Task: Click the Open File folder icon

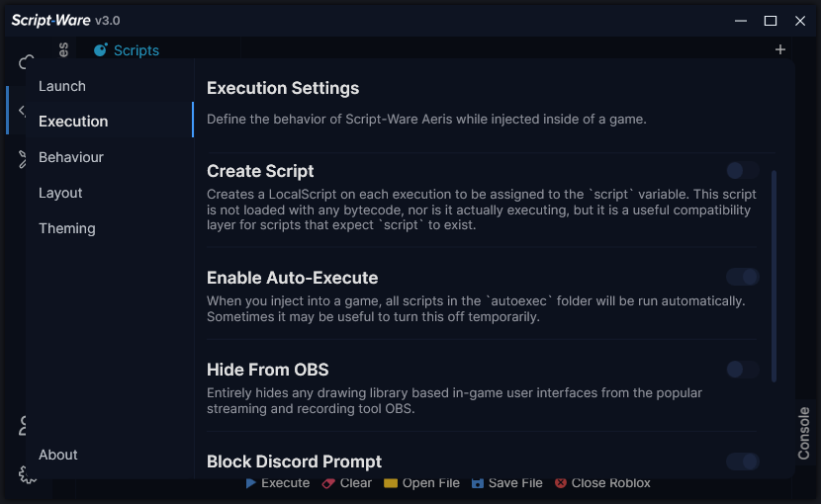Action: click(391, 483)
